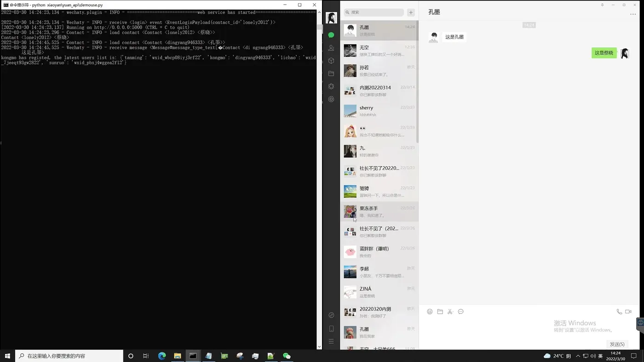644x362 pixels.
Task: Open the 驰骋 conversation
Action: [x=379, y=192]
